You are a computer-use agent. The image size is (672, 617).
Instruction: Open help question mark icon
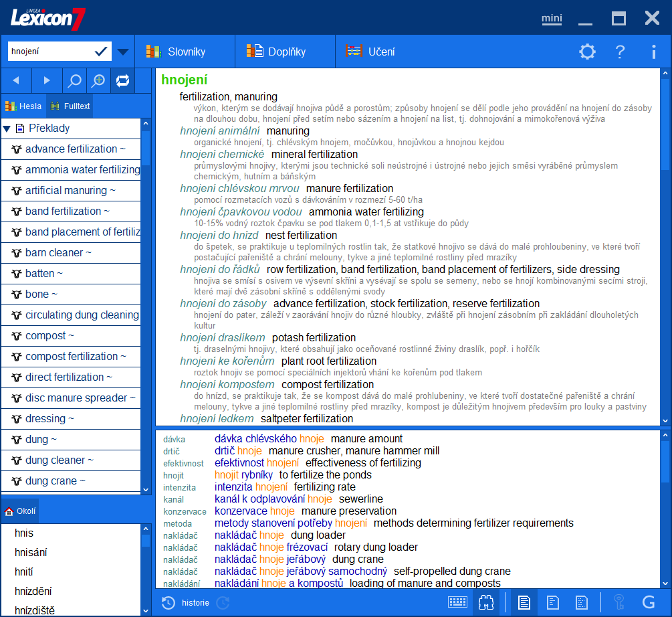[x=620, y=52]
